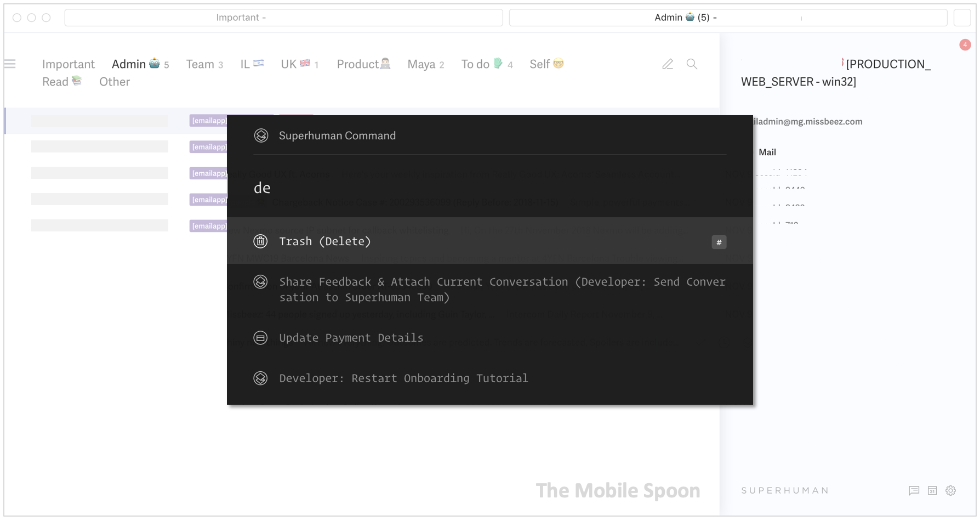The image size is (980, 521).
Task: Click the compose pencil icon
Action: tap(667, 64)
